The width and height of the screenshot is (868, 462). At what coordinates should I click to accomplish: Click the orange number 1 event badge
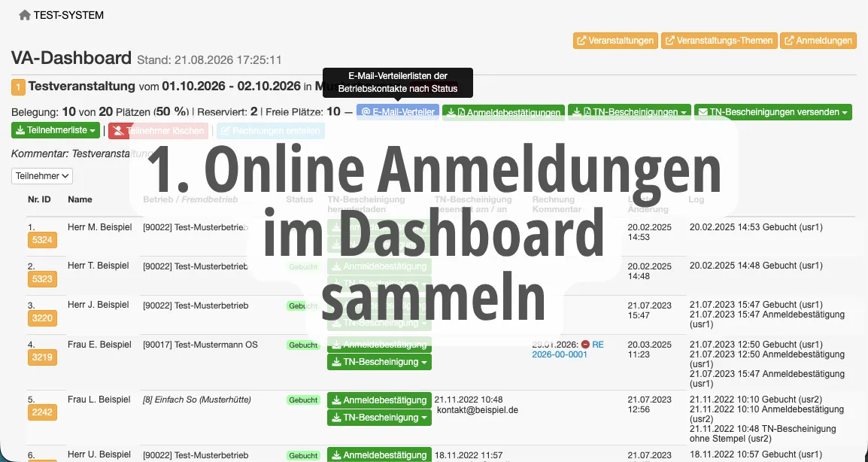[18, 87]
